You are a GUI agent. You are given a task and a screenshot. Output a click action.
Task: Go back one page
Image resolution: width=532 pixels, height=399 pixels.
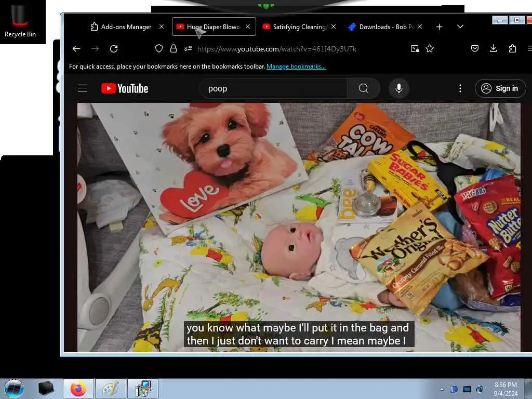coord(76,49)
